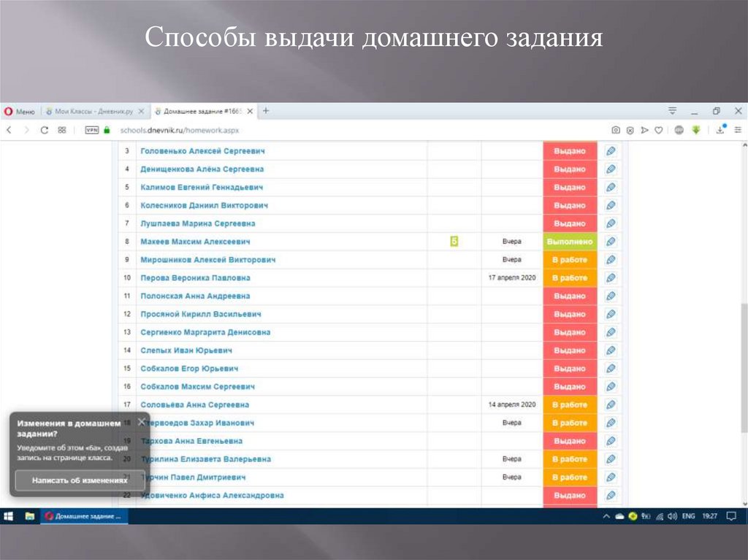This screenshot has width=748, height=560.
Task: Click edit pencil for Сергиенко Маргарита Денисовна
Action: 611,332
